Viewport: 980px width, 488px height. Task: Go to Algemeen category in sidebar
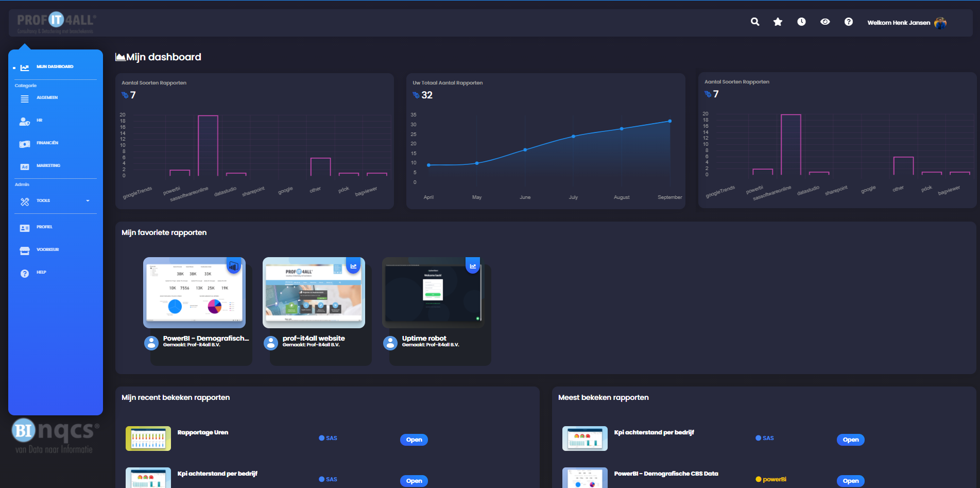tap(47, 98)
